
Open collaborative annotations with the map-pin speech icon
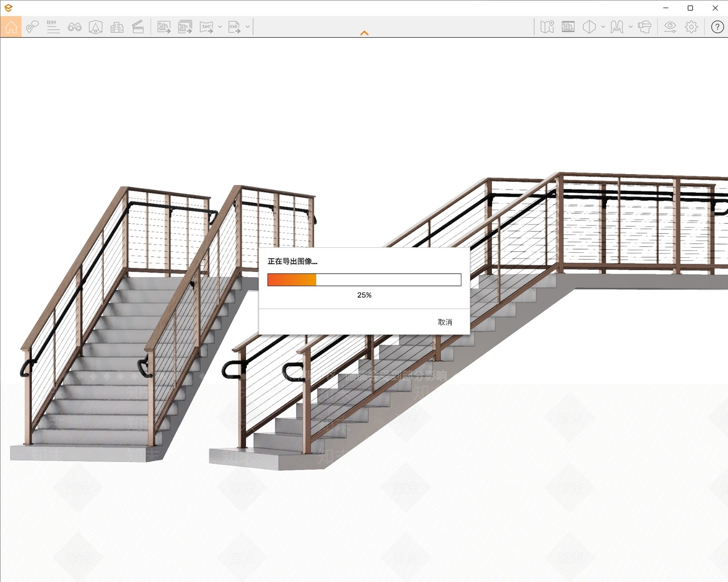click(32, 27)
